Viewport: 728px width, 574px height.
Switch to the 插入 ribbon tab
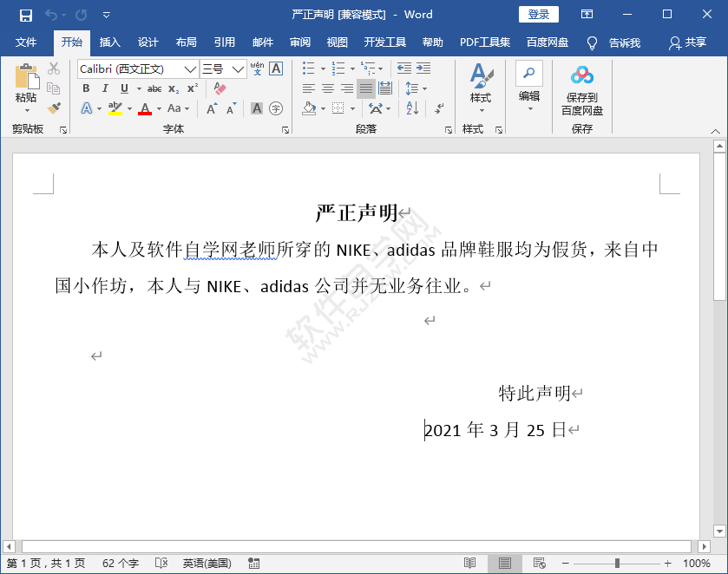coord(111,42)
